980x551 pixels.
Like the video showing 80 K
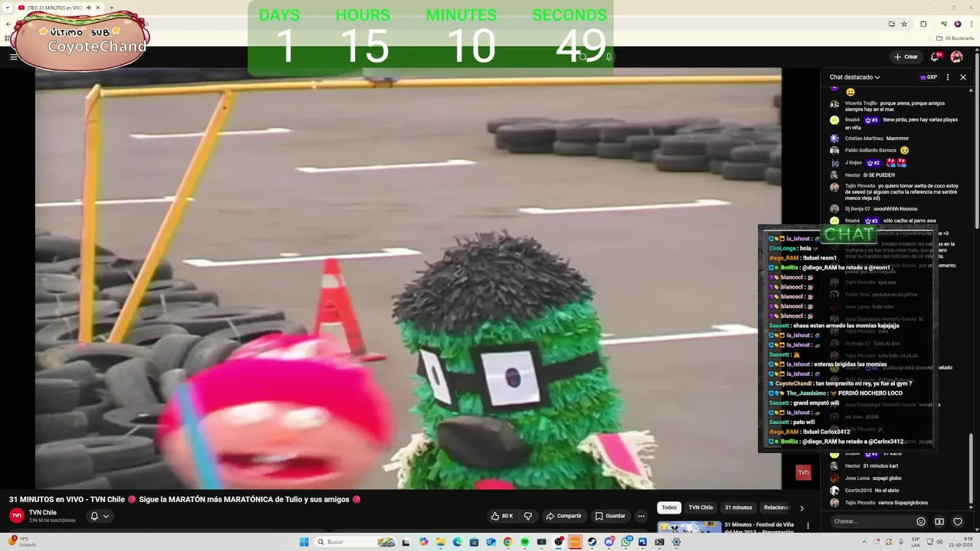pyautogui.click(x=503, y=516)
